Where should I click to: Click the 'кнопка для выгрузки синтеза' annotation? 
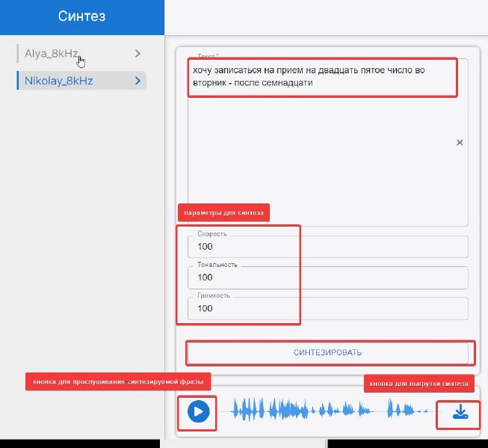pos(418,384)
